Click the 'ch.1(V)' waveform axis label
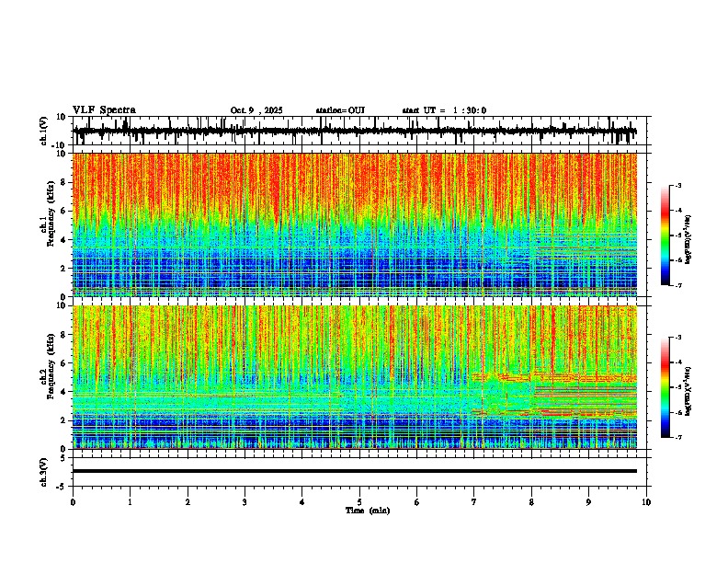 click(x=43, y=131)
